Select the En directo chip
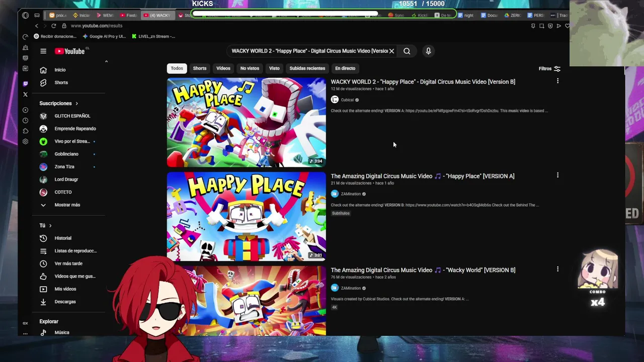 345,68
